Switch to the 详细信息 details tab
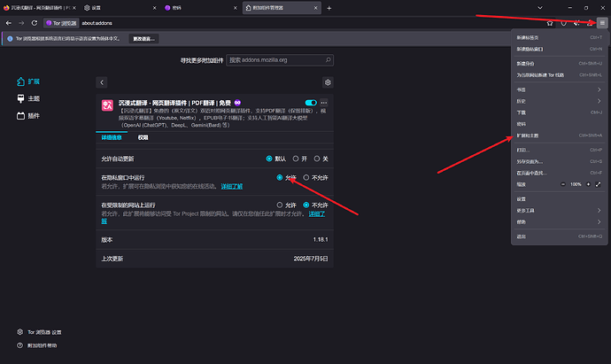This screenshot has width=611, height=364. pyautogui.click(x=112, y=137)
